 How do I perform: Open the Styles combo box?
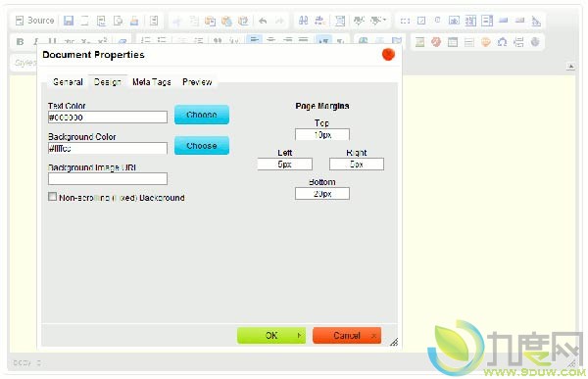coord(24,63)
